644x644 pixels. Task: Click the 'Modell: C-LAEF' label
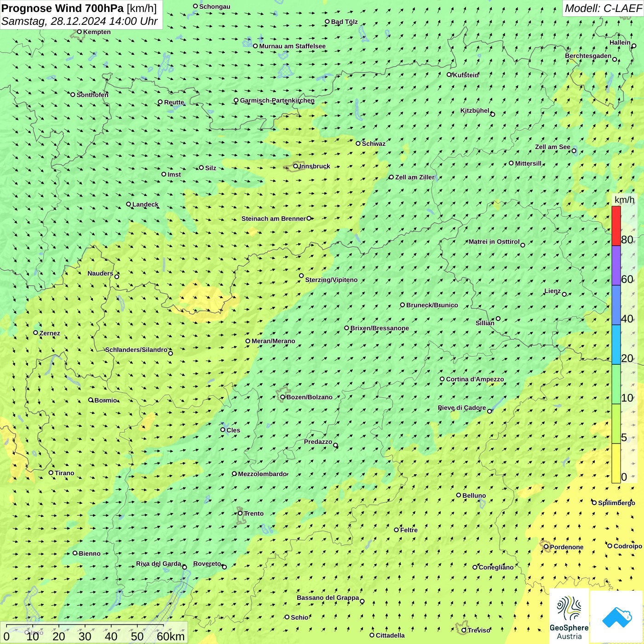coord(603,8)
